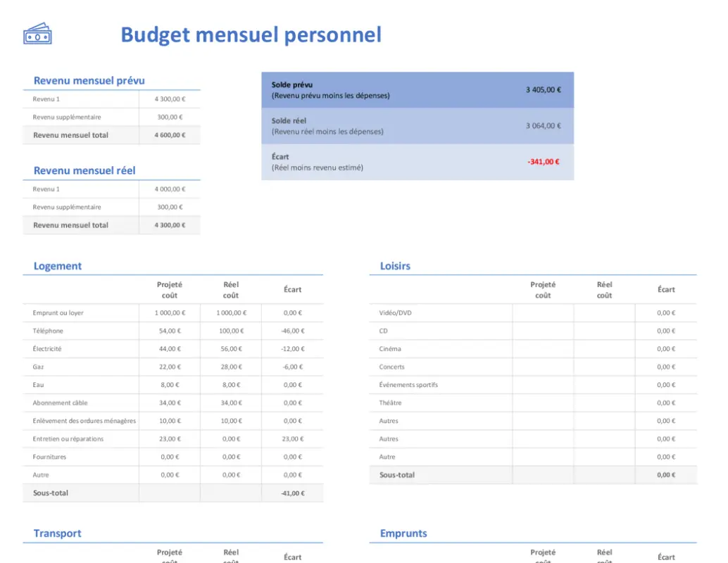Click the wallet icon in the top-left corner

(x=37, y=33)
